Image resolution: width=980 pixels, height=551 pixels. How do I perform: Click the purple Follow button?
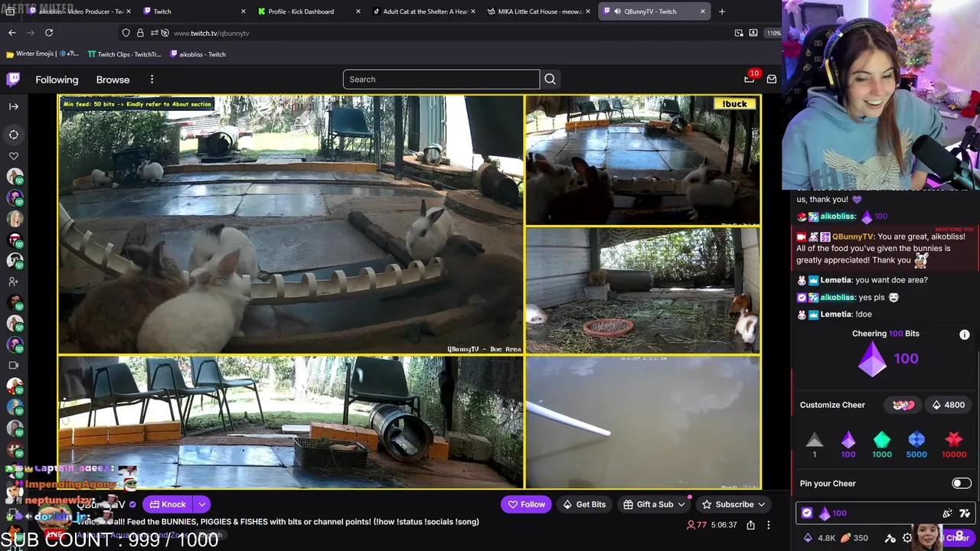[527, 504]
